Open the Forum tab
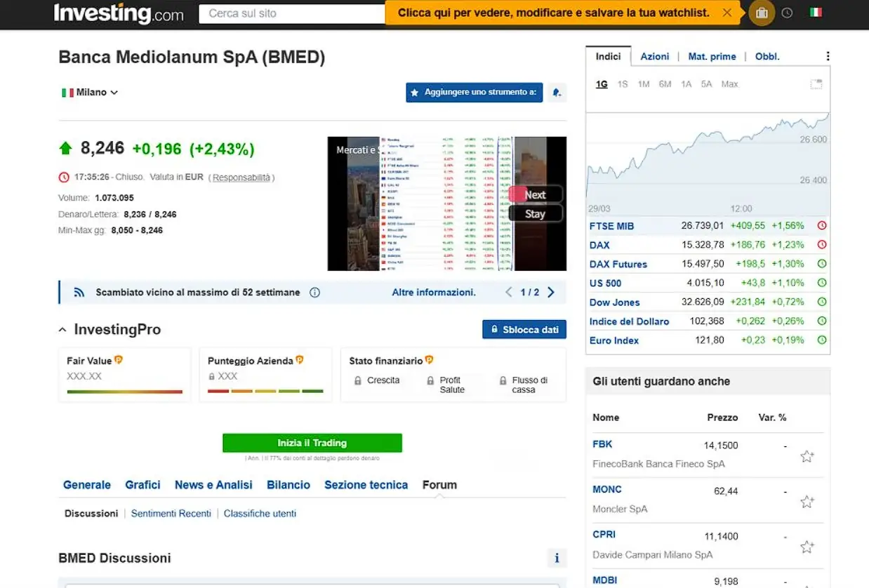This screenshot has width=869, height=588. (x=439, y=485)
